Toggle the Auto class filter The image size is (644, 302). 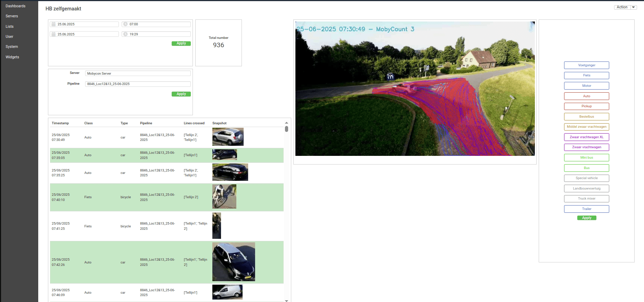pyautogui.click(x=587, y=96)
